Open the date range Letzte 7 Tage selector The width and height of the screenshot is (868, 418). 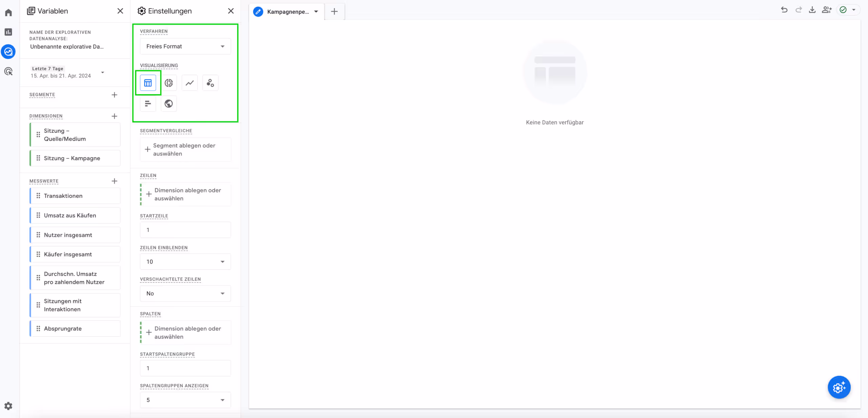pos(67,72)
